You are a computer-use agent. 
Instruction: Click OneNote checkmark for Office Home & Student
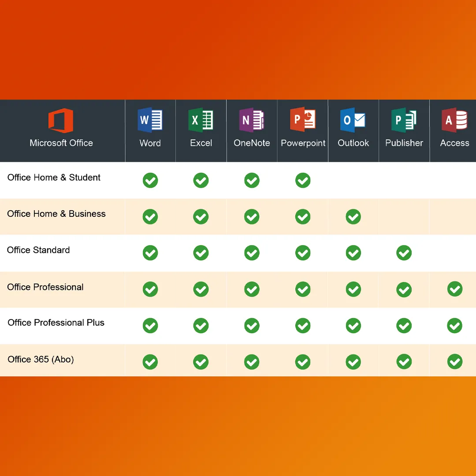252,180
